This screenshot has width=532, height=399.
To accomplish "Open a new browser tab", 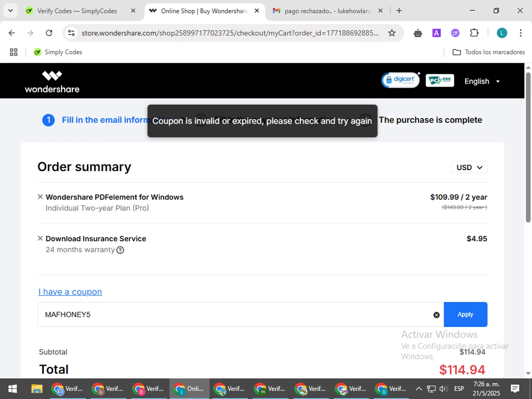I will 399,11.
